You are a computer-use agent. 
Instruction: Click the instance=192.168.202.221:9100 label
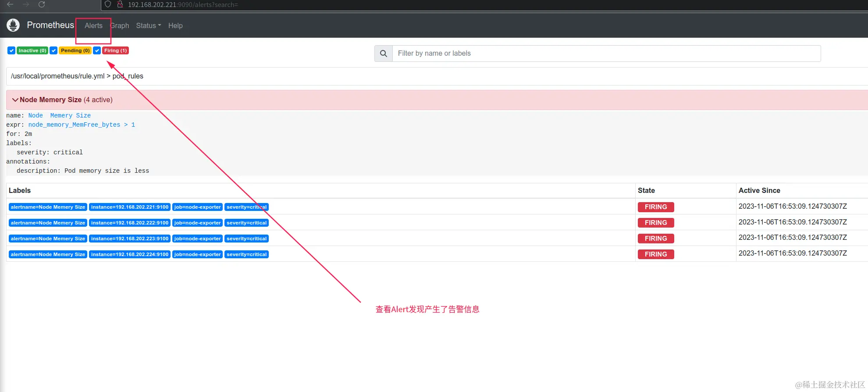pos(130,207)
